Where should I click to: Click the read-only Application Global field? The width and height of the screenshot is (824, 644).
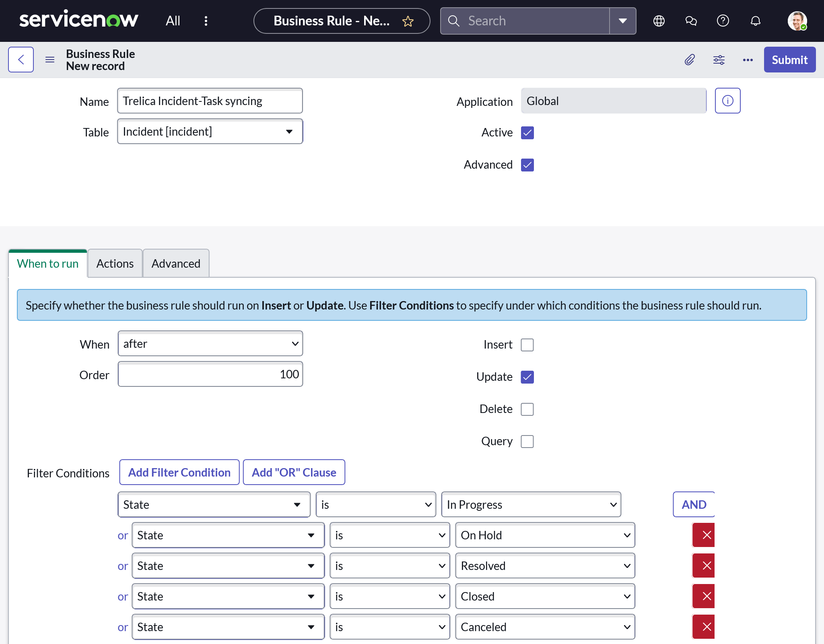click(614, 101)
